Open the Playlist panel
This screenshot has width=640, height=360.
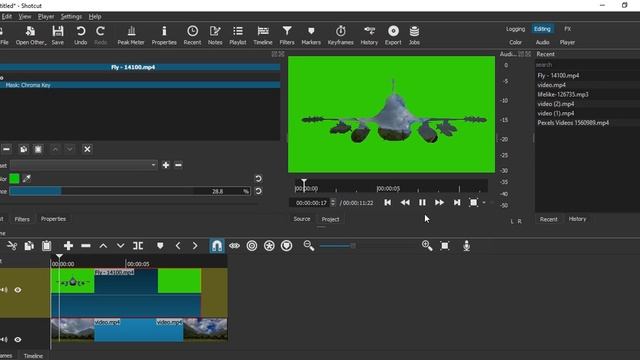(x=238, y=35)
